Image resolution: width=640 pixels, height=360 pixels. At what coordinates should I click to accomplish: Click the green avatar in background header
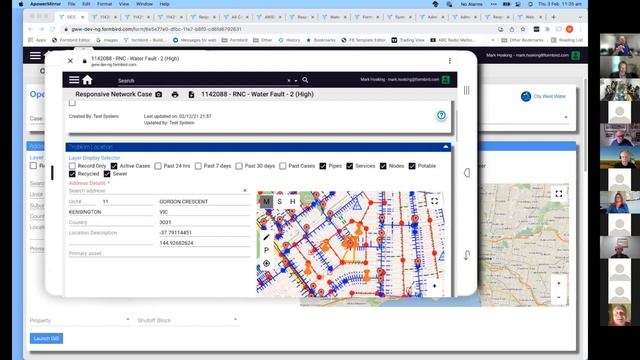pyautogui.click(x=576, y=55)
